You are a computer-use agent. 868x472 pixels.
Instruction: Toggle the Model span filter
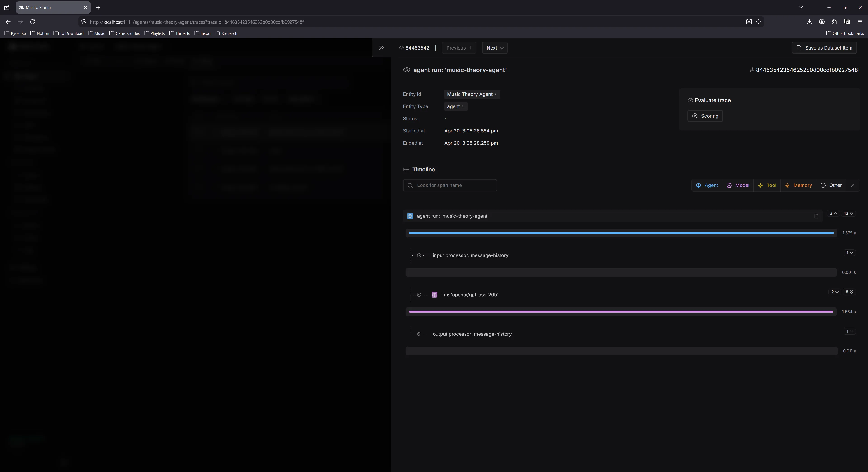tap(738, 185)
